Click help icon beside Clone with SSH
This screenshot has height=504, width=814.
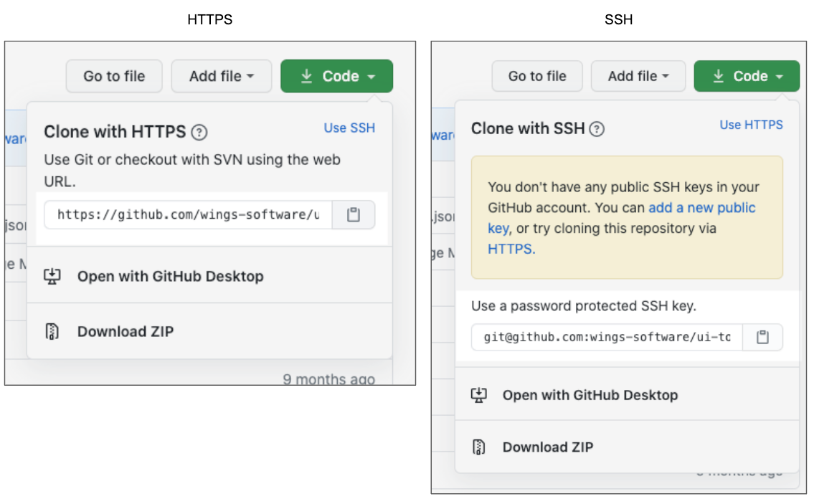tap(597, 129)
